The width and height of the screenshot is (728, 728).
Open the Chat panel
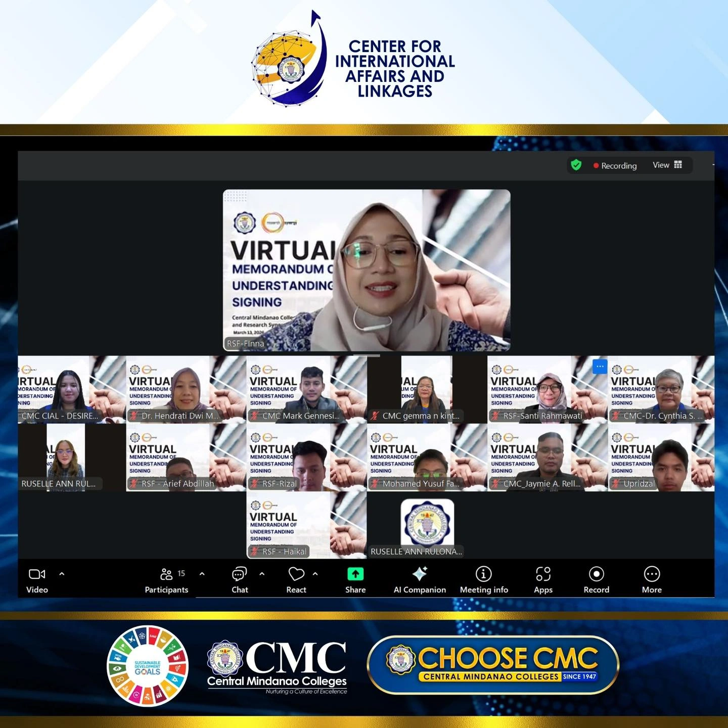pos(239,574)
